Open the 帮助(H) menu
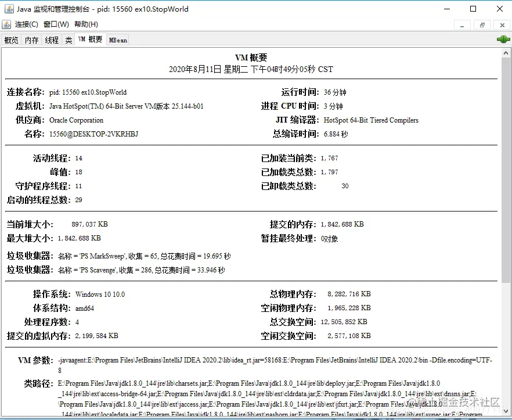Screen dimensions: 512x420 (86, 24)
